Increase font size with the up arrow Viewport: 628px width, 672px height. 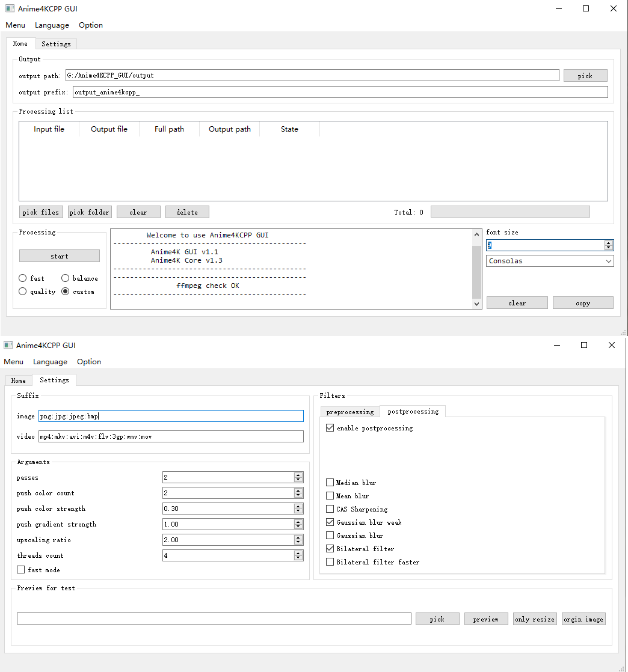tap(609, 243)
